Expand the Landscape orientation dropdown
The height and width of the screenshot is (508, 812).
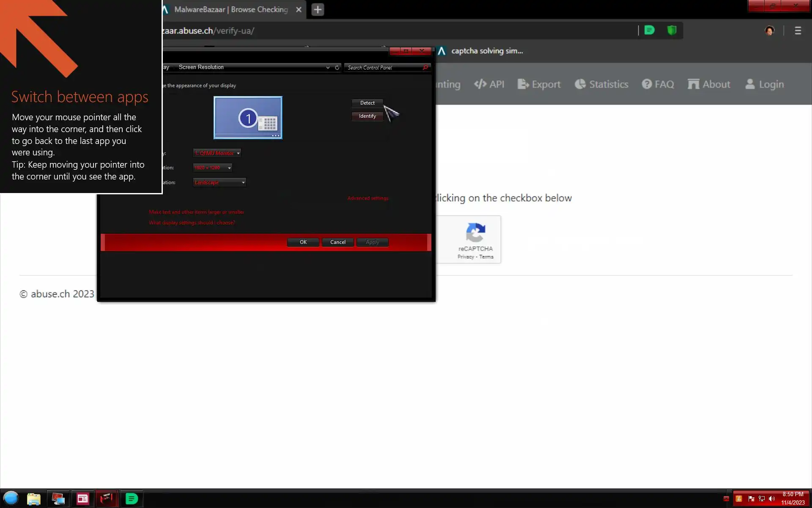(x=219, y=182)
